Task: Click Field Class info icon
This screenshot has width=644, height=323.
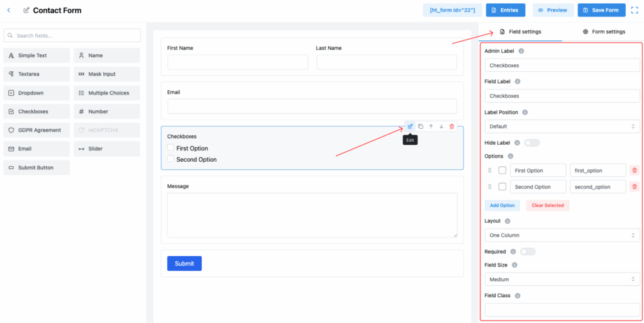Action: (518, 295)
